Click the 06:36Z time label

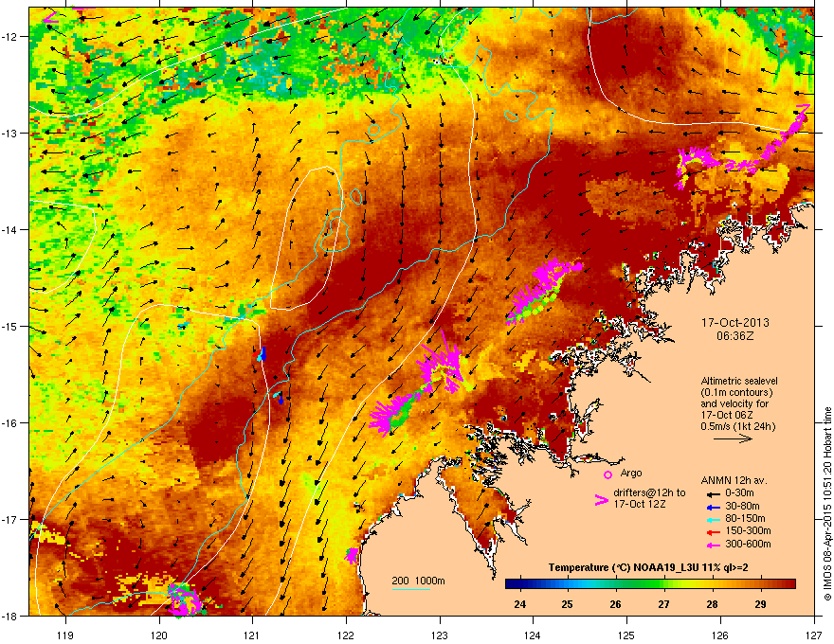[735, 336]
